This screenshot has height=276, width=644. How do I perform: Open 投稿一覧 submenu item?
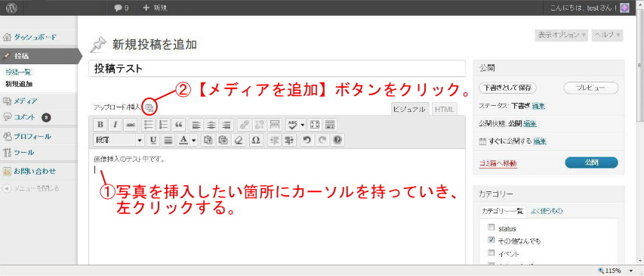point(18,73)
